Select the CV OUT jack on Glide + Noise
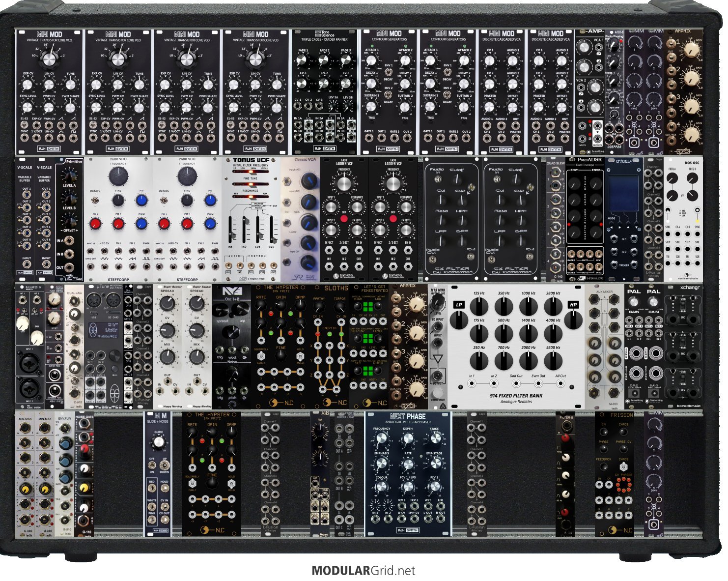The height and width of the screenshot is (581, 728). 164,520
